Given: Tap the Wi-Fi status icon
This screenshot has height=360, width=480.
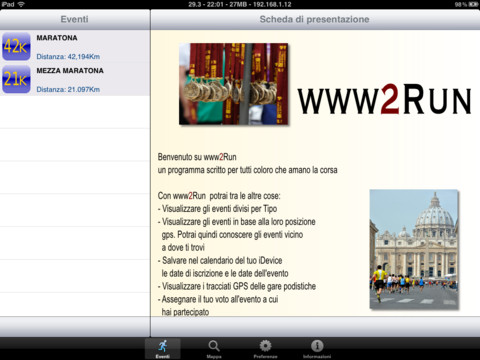Looking at the screenshot, I should [x=21, y=4].
